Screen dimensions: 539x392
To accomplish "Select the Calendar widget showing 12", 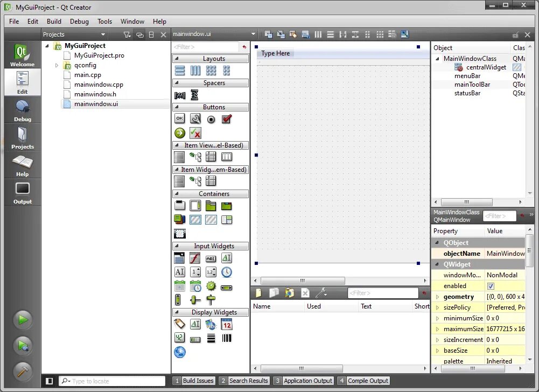I will (x=227, y=324).
